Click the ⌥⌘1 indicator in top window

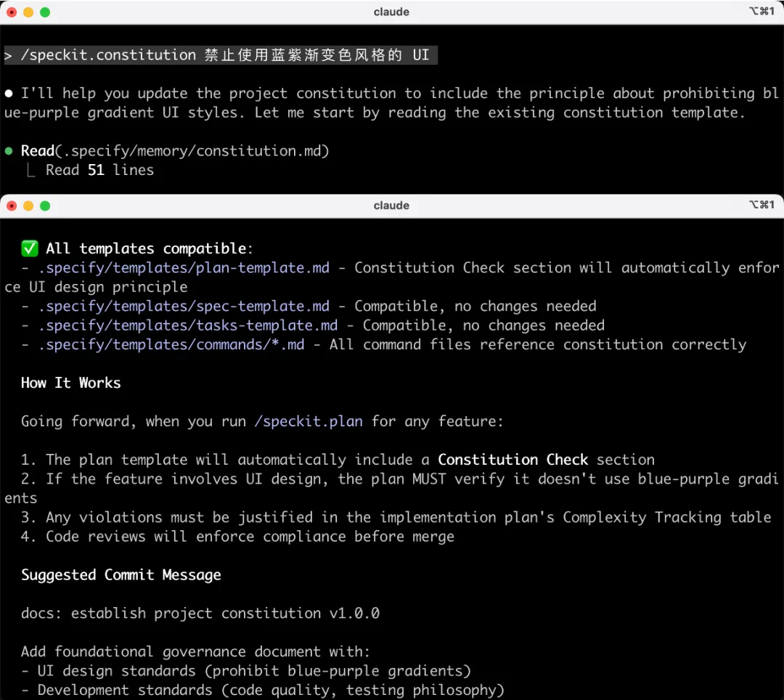761,12
